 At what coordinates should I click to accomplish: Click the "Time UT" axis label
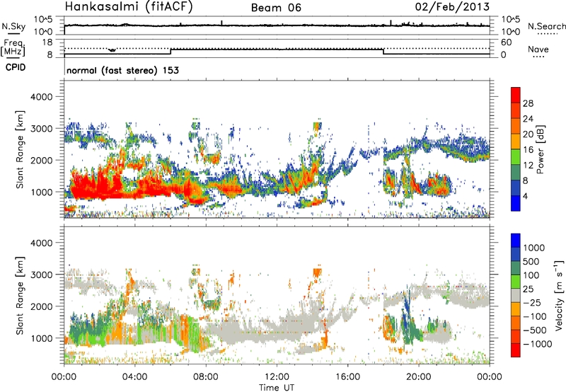click(x=277, y=388)
